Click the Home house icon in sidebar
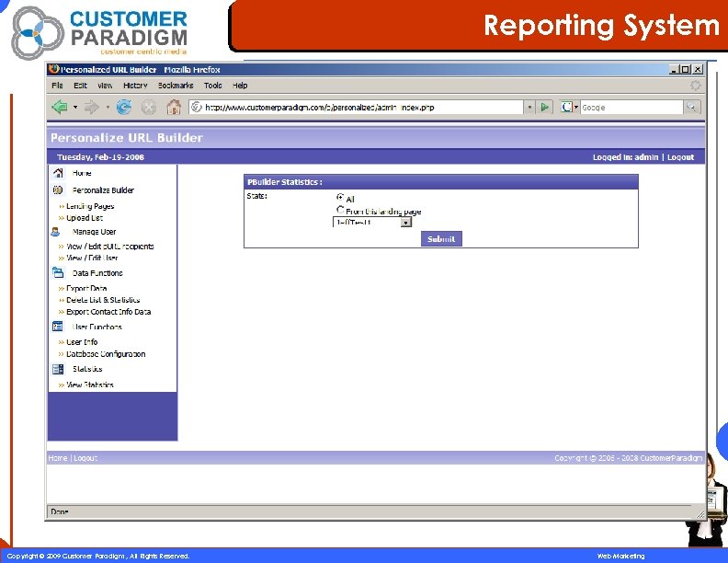728x563 pixels. [x=58, y=173]
